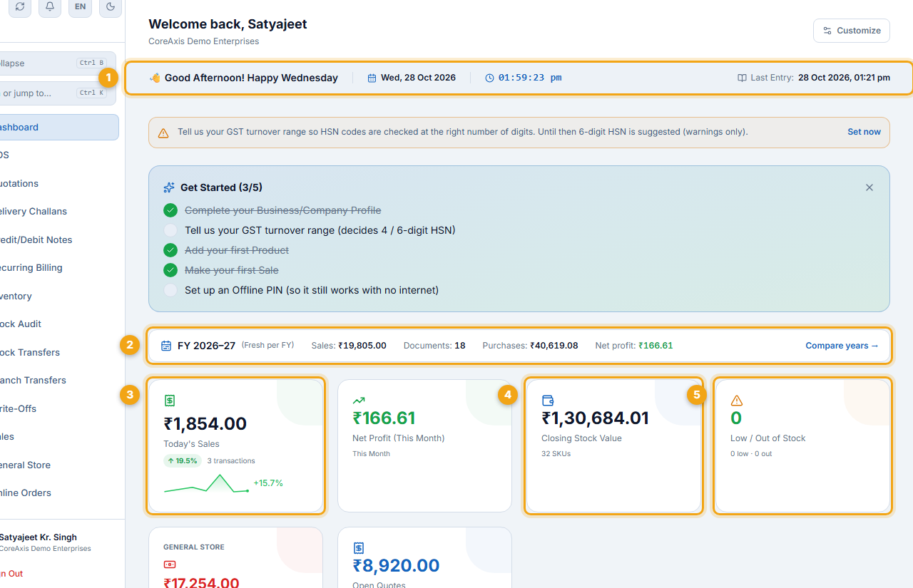Click Set up an Offline PIN step
This screenshot has width=913, height=588.
pos(312,290)
